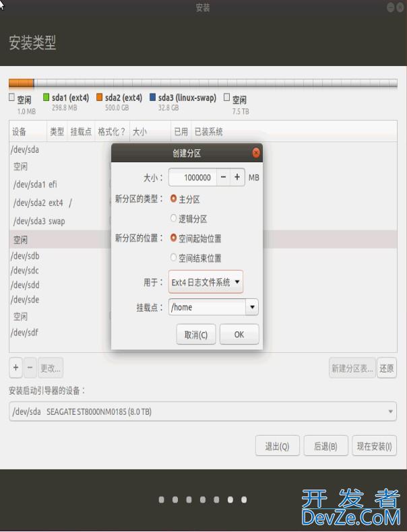Click the orange sda2 segment in disk bar
The width and height of the screenshot is (407, 532).
(22, 83)
